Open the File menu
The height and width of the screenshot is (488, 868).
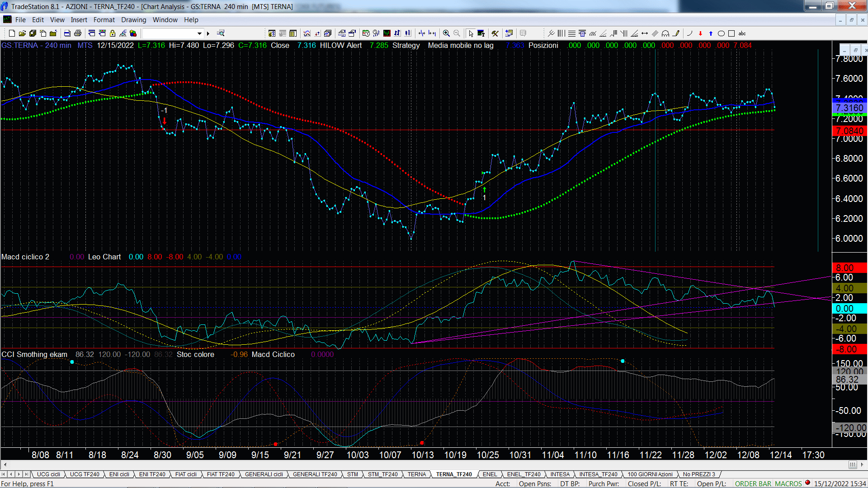pyautogui.click(x=20, y=20)
